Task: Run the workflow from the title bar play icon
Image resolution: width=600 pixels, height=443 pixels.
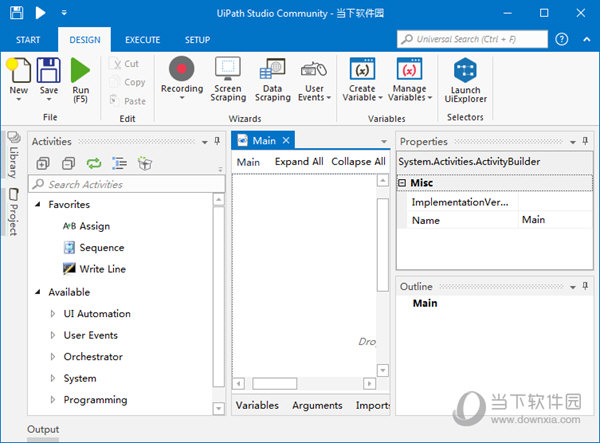Action: pos(40,13)
